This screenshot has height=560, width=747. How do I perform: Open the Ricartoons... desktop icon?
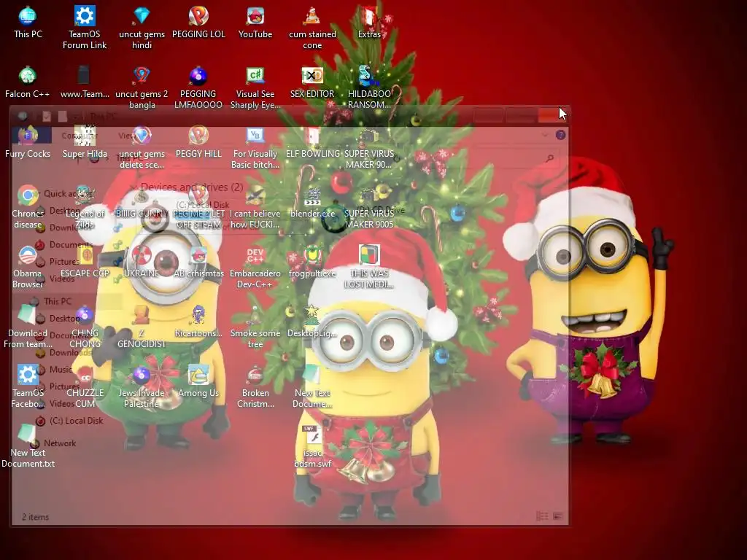[198, 322]
